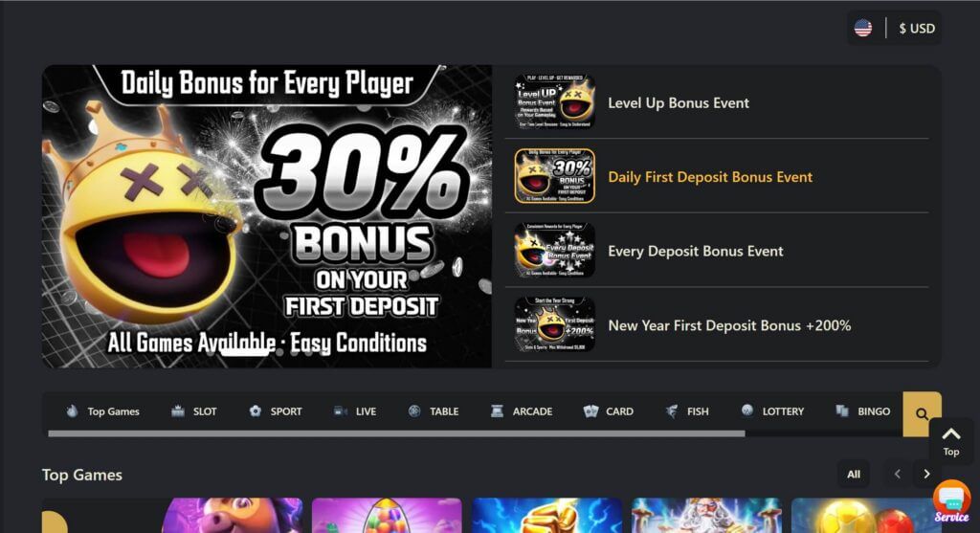Image resolution: width=980 pixels, height=533 pixels.
Task: Go to next Top Games page arrow
Action: [926, 475]
